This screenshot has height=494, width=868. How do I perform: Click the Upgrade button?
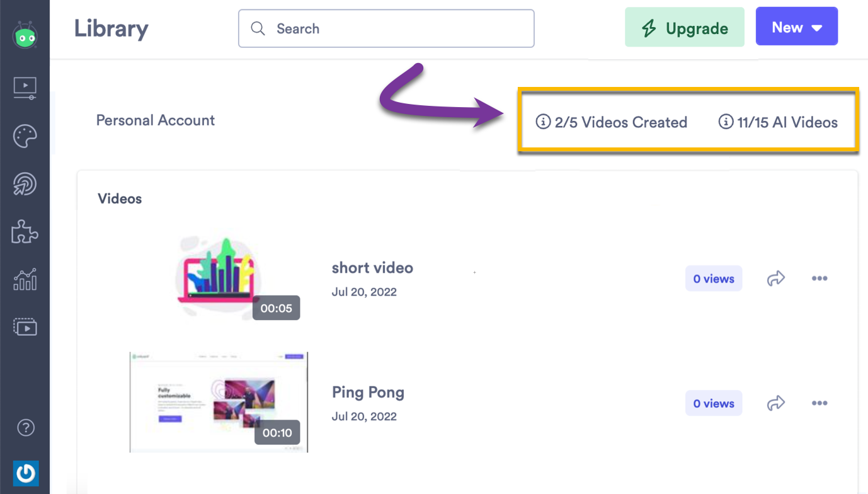pyautogui.click(x=684, y=27)
